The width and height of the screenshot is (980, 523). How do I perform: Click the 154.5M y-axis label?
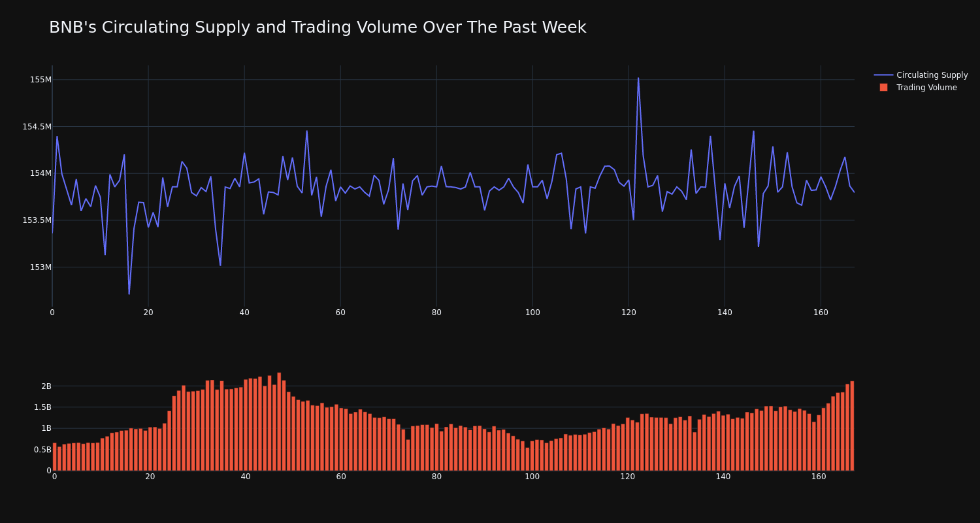click(37, 127)
